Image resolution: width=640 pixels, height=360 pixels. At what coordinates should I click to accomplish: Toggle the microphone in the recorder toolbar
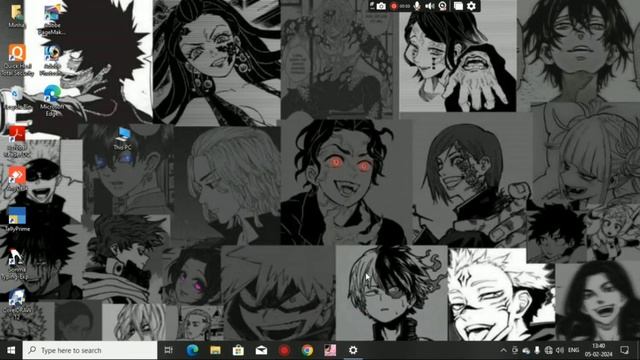pyautogui.click(x=417, y=6)
